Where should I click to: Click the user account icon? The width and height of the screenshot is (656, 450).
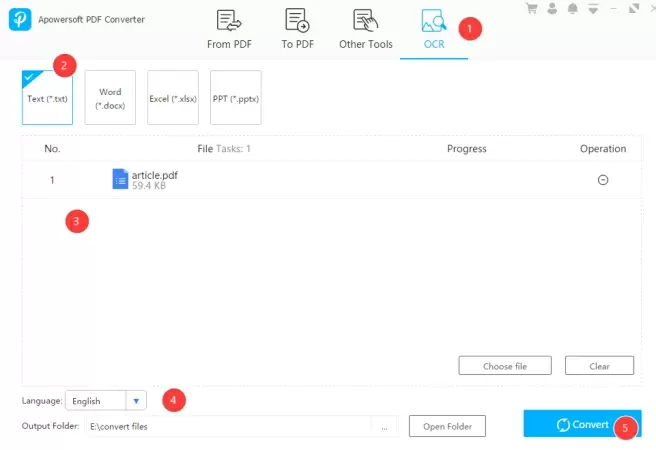tap(552, 8)
